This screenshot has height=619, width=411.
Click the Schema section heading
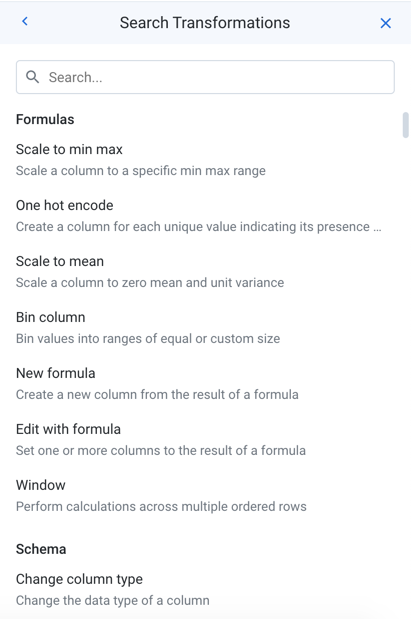click(41, 549)
